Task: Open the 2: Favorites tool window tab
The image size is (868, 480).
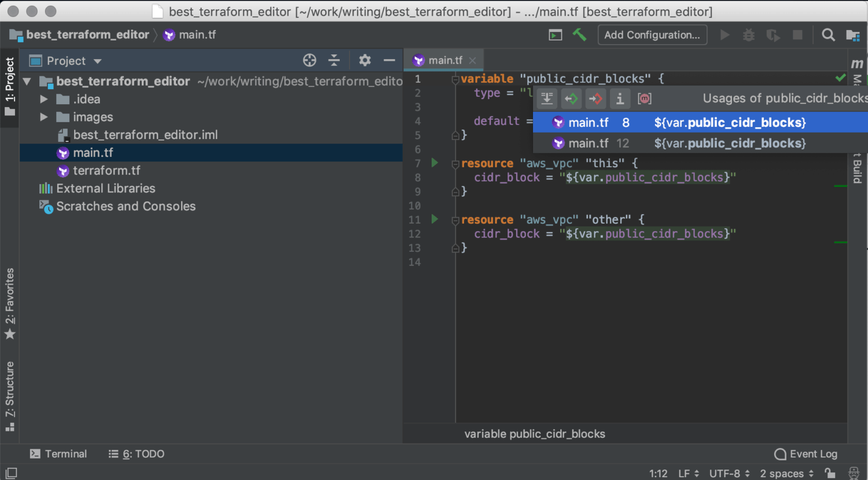Action: pos(10,303)
